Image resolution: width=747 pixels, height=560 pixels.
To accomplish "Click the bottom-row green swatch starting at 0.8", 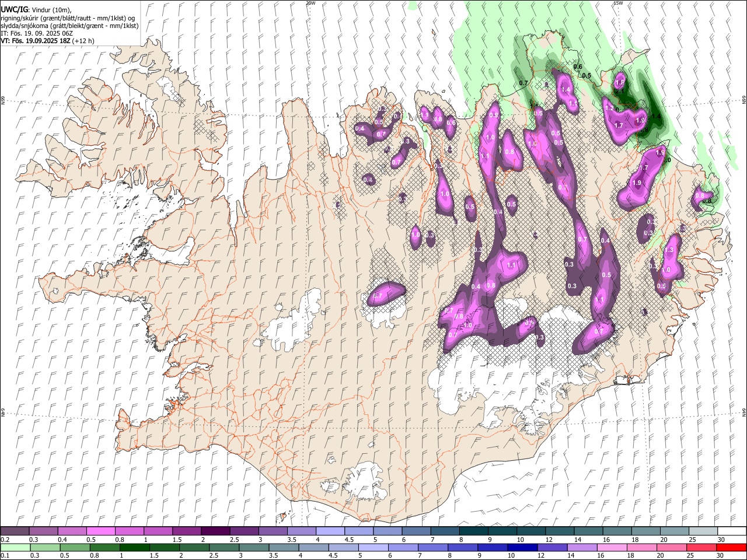I will (105, 548).
